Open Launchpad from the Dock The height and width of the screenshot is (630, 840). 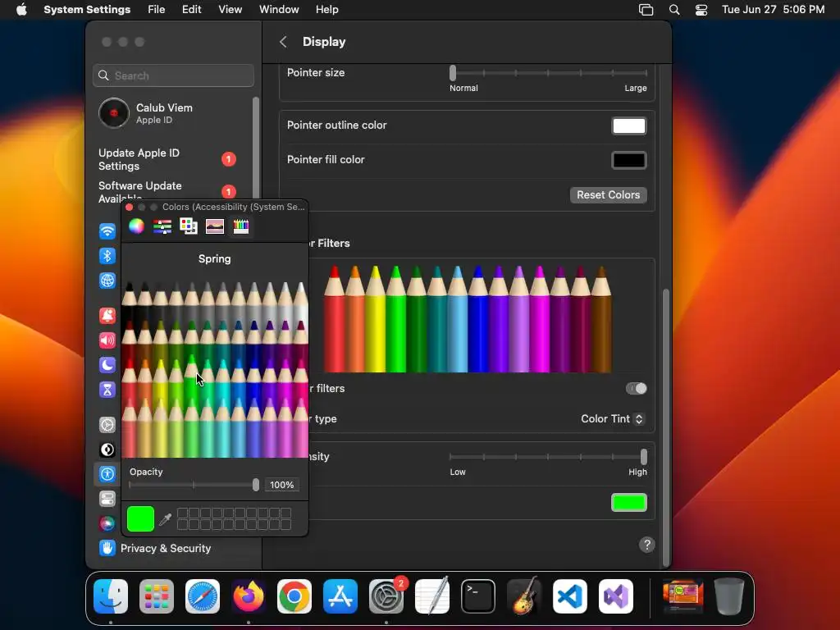pos(157,596)
